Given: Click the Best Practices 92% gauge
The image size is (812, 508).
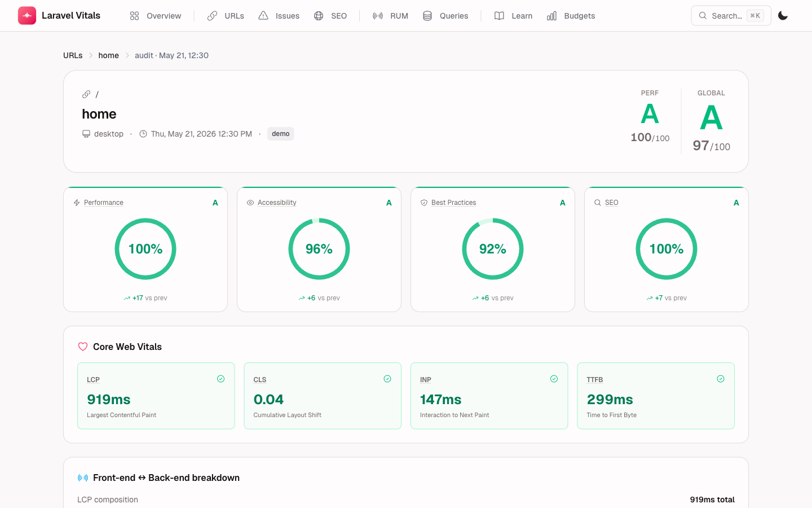Looking at the screenshot, I should point(493,249).
